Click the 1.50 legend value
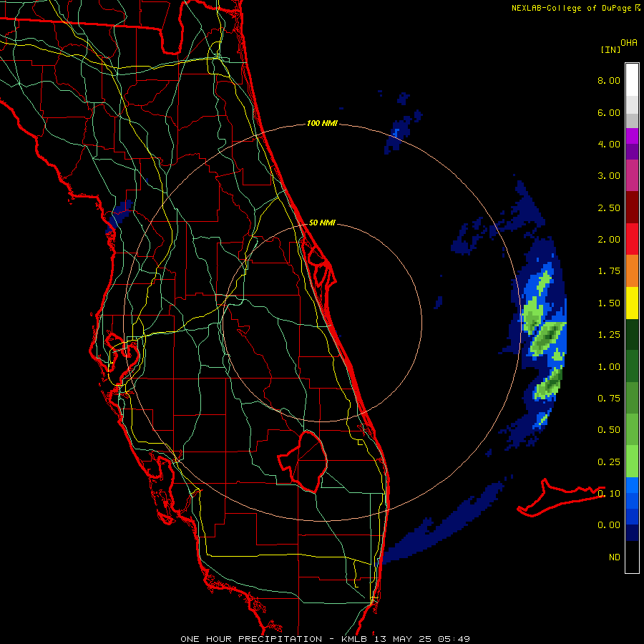Image resolution: width=644 pixels, height=644 pixels. (x=609, y=303)
